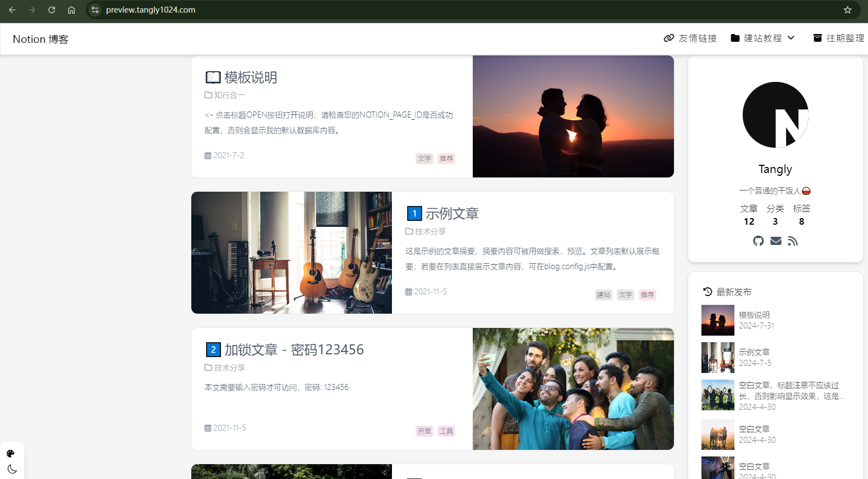Click the 文字 tag on 示例文章 card

click(626, 295)
